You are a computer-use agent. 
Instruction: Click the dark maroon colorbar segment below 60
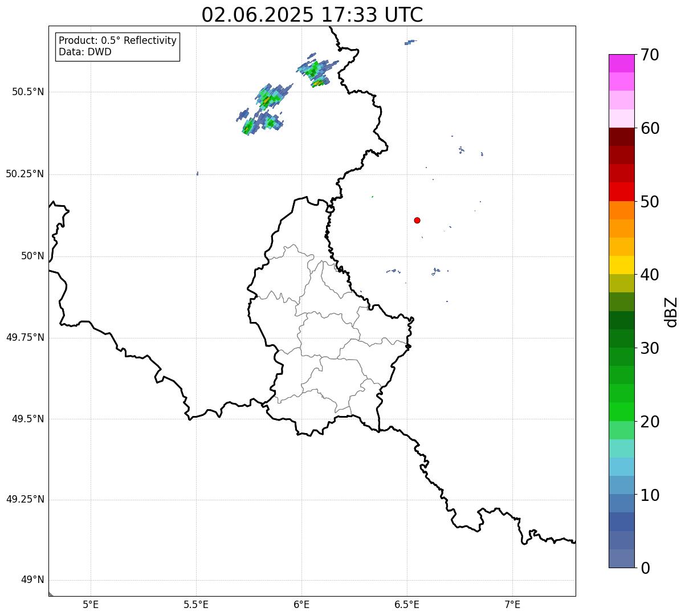point(622,137)
